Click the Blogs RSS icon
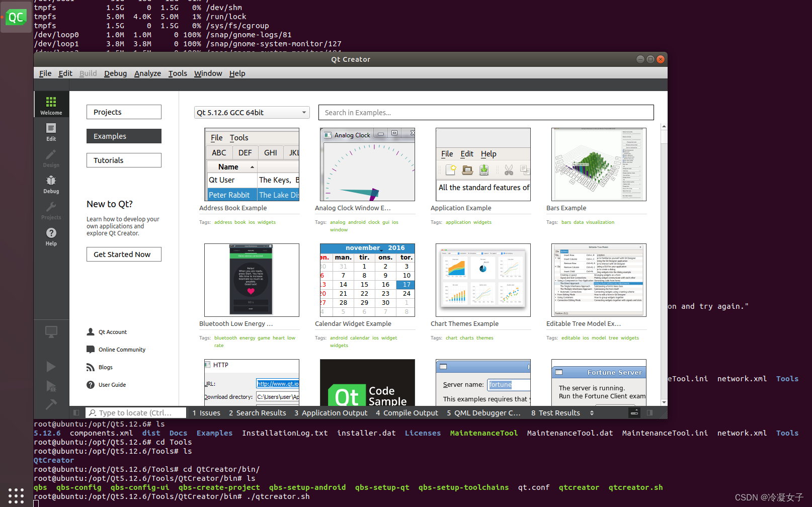This screenshot has height=507, width=812. point(91,367)
